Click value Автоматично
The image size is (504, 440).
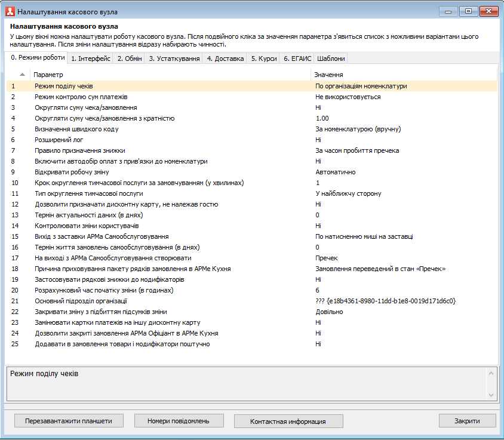pyautogui.click(x=335, y=172)
